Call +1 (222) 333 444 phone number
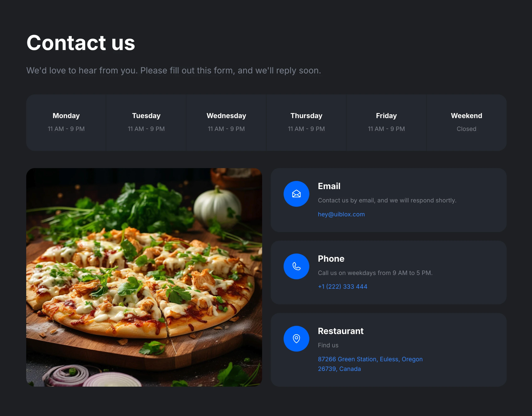Viewport: 532px width, 416px height. pyautogui.click(x=342, y=286)
